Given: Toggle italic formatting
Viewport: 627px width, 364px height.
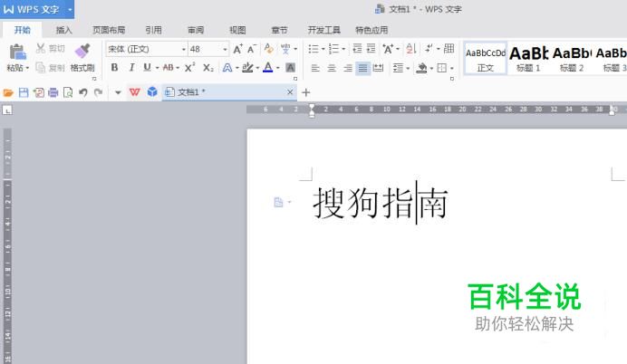Looking at the screenshot, I should pyautogui.click(x=131, y=68).
